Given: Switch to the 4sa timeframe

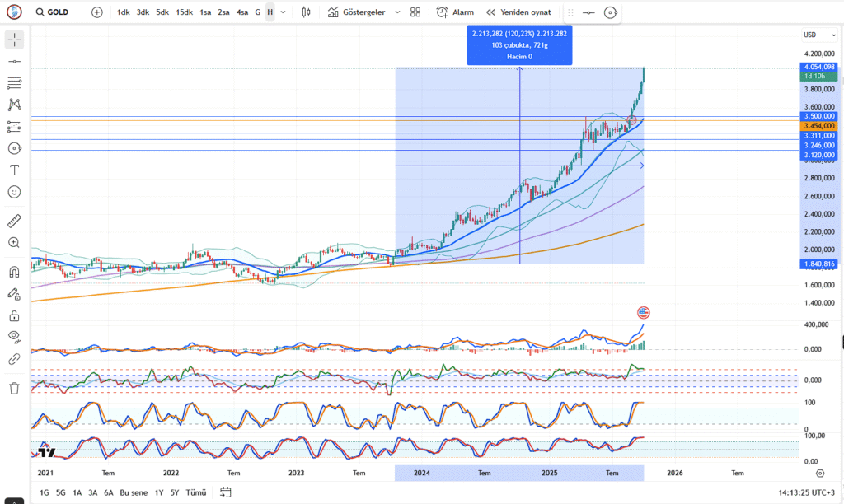Looking at the screenshot, I should (x=242, y=12).
